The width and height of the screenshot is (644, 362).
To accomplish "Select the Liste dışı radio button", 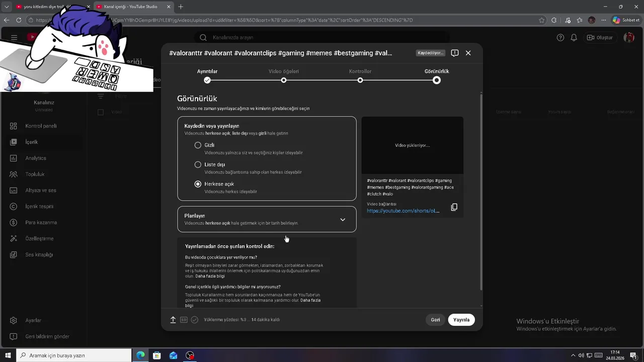I will (x=198, y=164).
